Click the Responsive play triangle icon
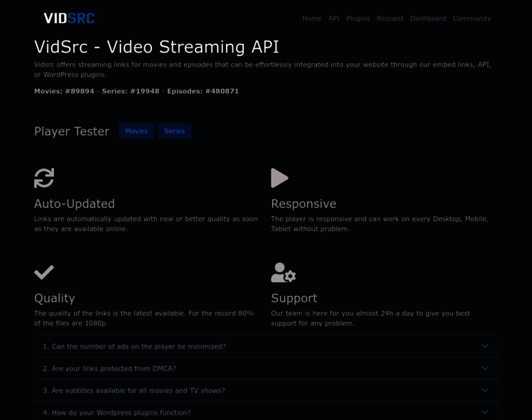The image size is (532, 420). 279,178
